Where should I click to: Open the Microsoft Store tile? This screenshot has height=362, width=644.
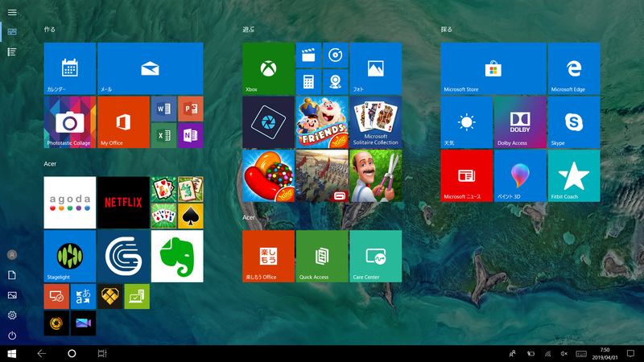pyautogui.click(x=493, y=68)
